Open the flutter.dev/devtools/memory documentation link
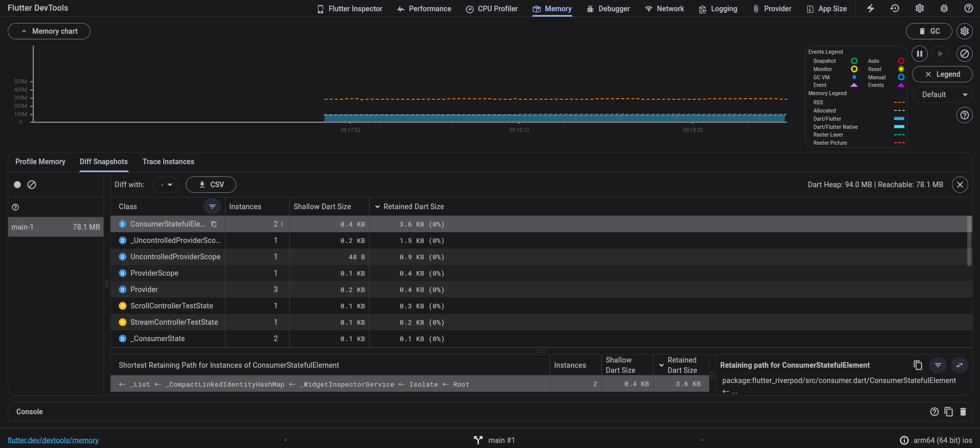Screen dimensions: 980x448 click(x=53, y=440)
